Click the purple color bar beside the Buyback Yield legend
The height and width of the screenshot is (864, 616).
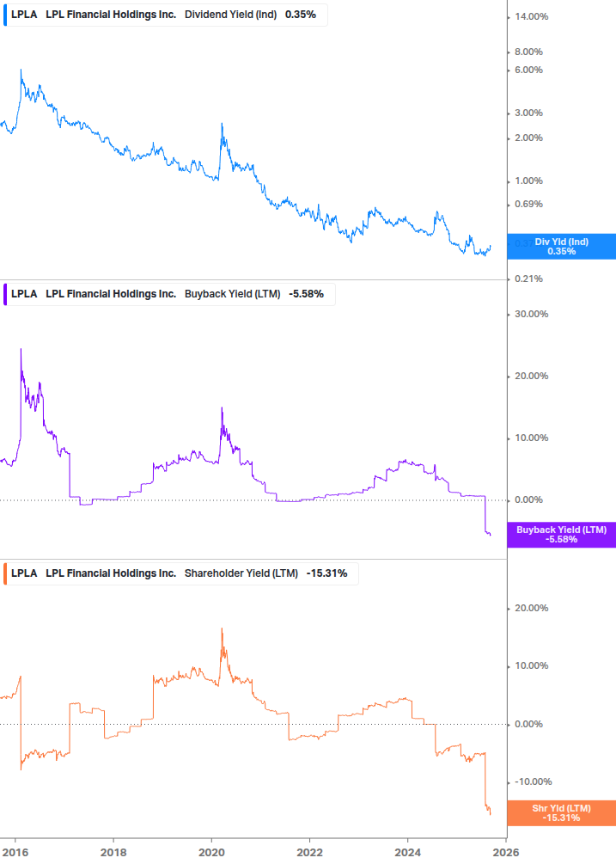tap(5, 294)
